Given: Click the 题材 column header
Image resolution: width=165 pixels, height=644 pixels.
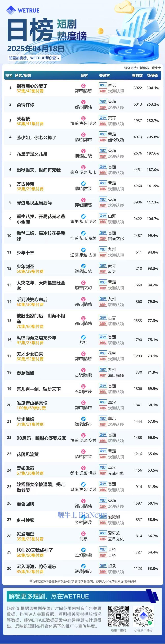Looking at the screenshot, I should tap(84, 75).
